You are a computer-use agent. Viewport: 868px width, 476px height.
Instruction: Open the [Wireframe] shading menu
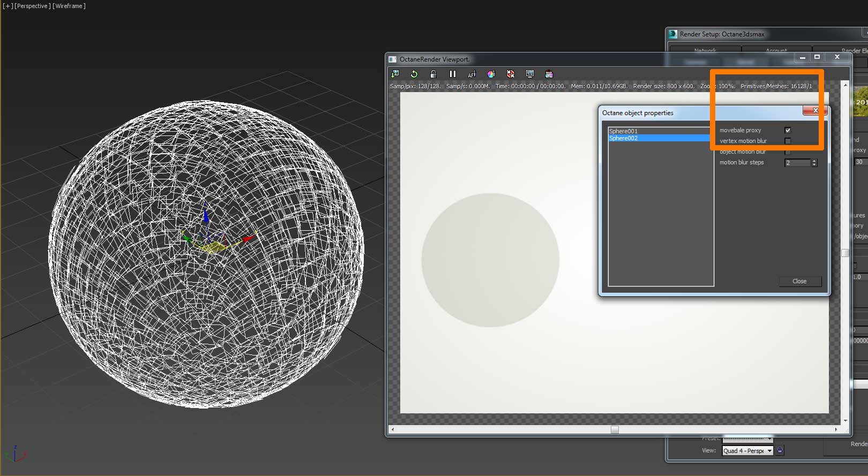tap(69, 6)
